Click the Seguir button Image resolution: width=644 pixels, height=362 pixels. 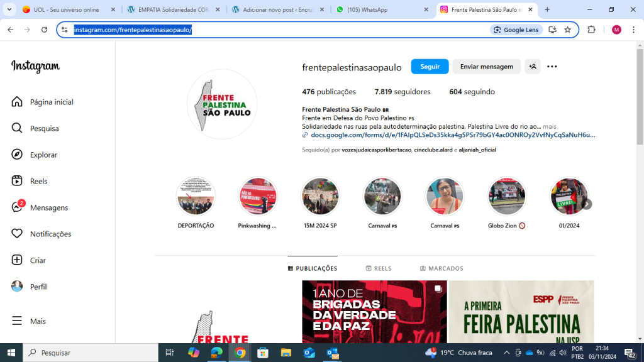click(x=430, y=67)
